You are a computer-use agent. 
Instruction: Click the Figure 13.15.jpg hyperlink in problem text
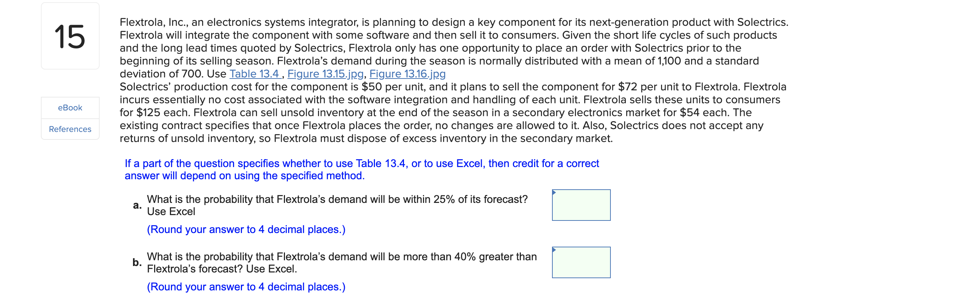[325, 74]
